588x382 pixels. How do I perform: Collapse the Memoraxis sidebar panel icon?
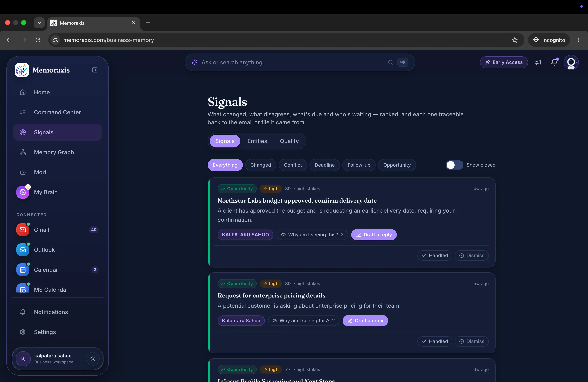95,70
